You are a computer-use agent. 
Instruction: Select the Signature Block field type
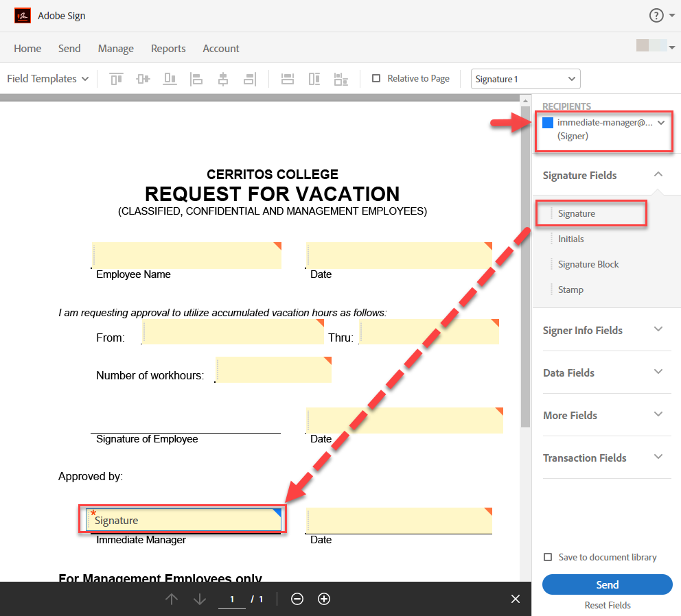pyautogui.click(x=588, y=264)
